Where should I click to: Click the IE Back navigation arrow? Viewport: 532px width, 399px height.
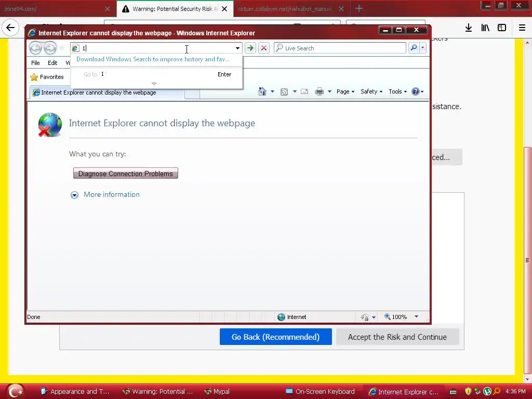(x=35, y=48)
